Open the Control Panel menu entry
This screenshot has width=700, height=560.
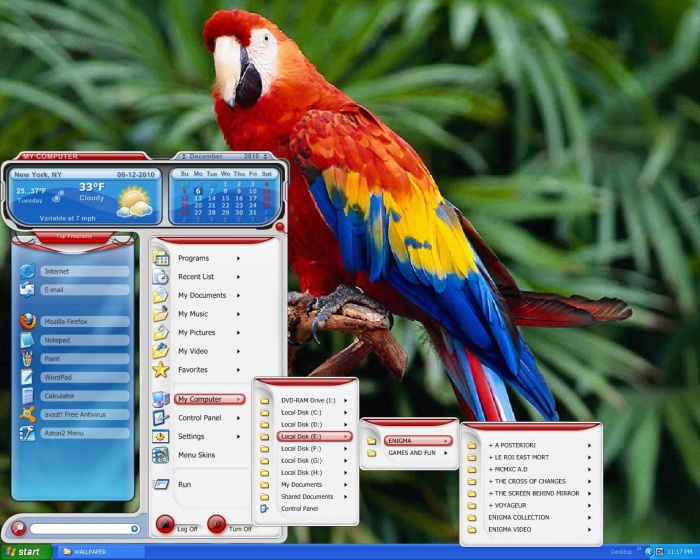coord(209,418)
